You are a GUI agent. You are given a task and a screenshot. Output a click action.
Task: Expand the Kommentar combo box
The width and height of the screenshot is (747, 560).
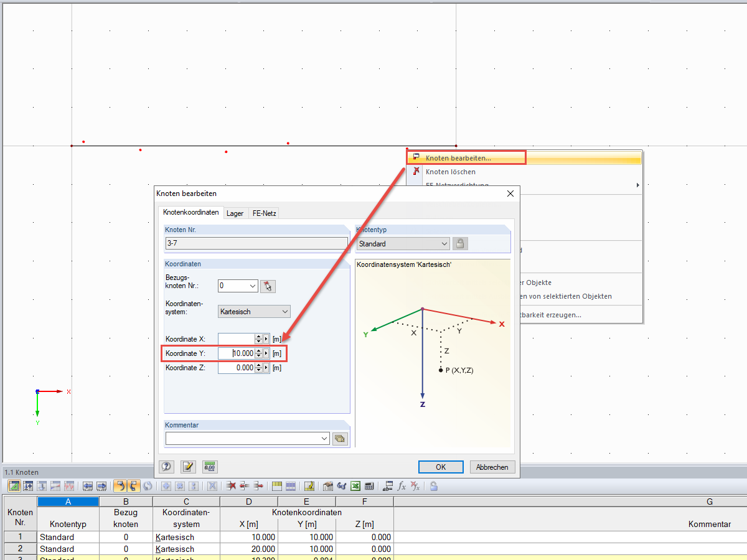[324, 439]
